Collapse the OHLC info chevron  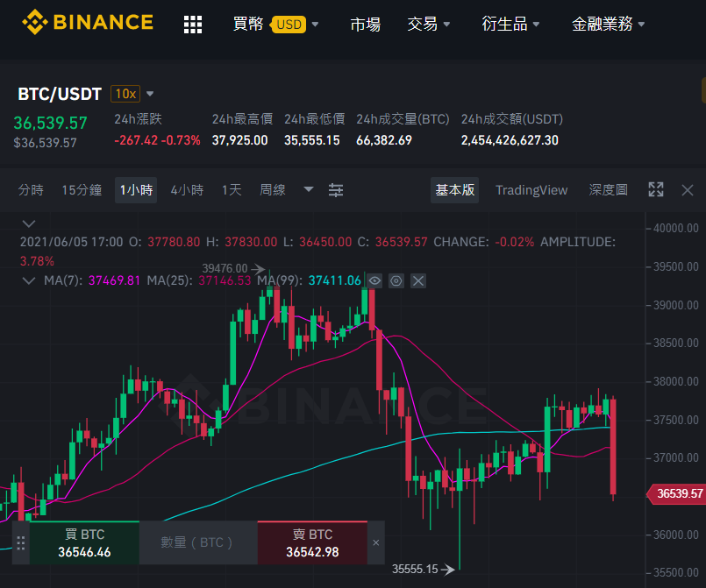click(29, 223)
